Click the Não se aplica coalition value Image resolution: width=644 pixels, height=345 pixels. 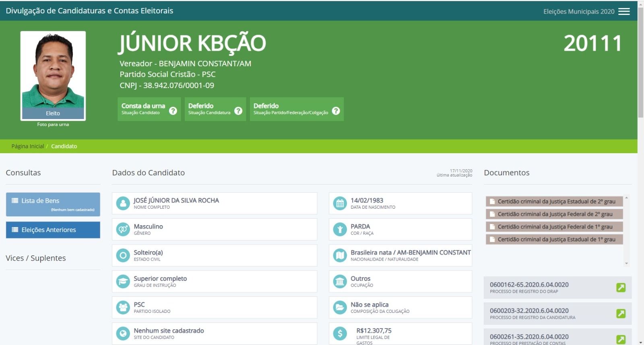pos(369,304)
